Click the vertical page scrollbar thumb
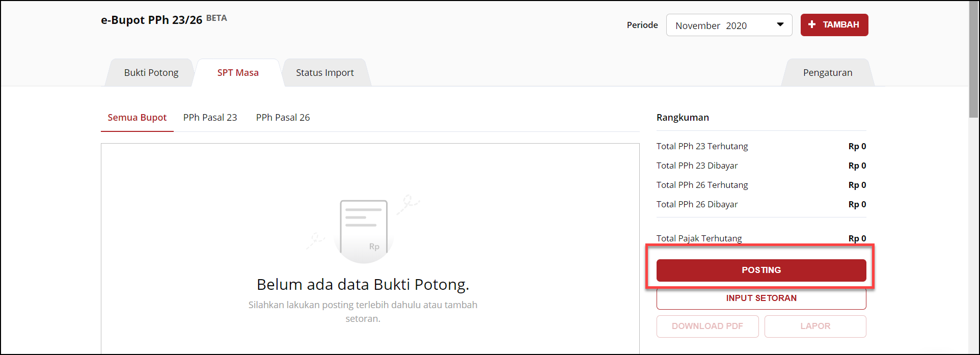 pos(973,59)
